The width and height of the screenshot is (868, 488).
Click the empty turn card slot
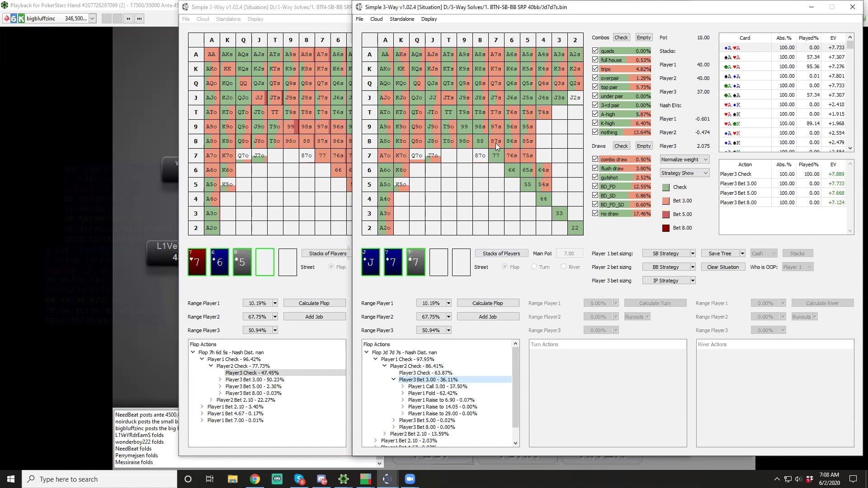point(439,261)
